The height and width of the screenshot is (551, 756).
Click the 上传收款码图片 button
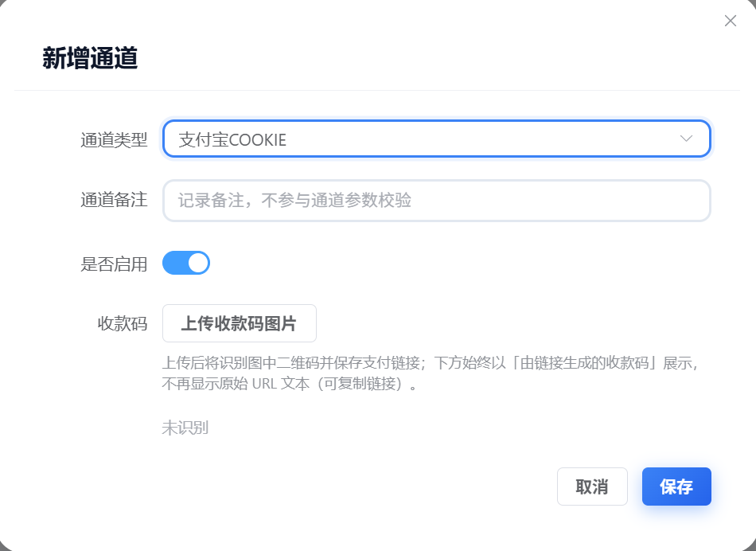239,323
